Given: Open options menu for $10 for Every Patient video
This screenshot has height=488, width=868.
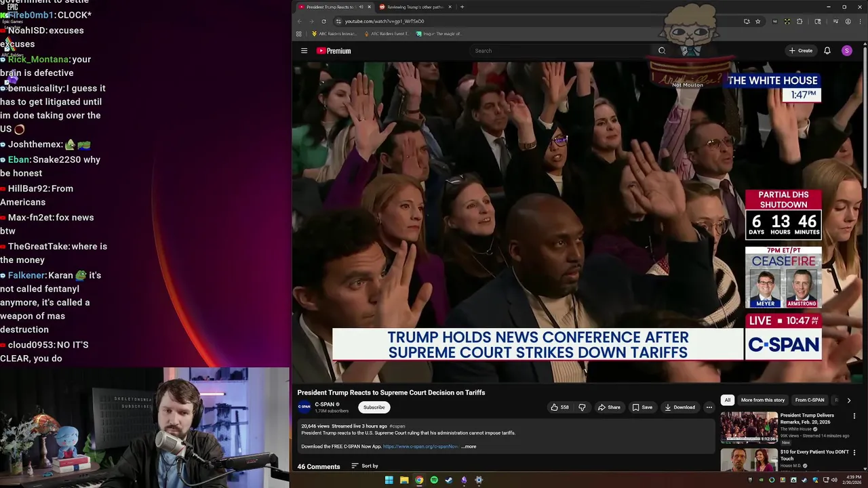Looking at the screenshot, I should pyautogui.click(x=854, y=453).
